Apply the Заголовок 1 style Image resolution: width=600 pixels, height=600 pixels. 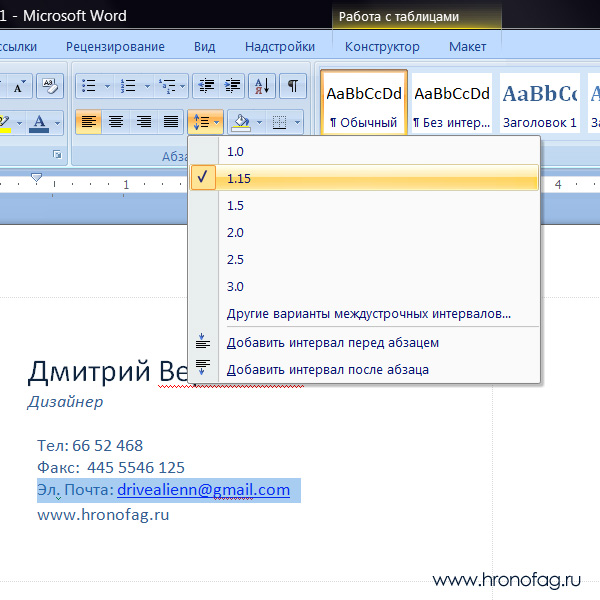click(540, 102)
